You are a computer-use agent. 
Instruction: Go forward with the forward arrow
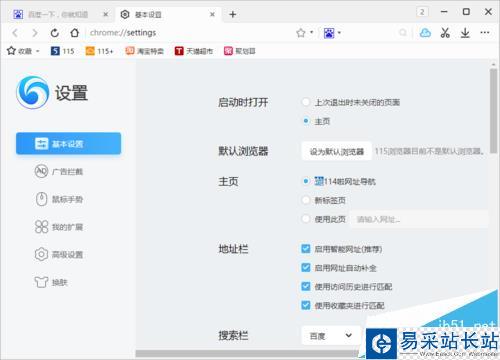coord(35,33)
